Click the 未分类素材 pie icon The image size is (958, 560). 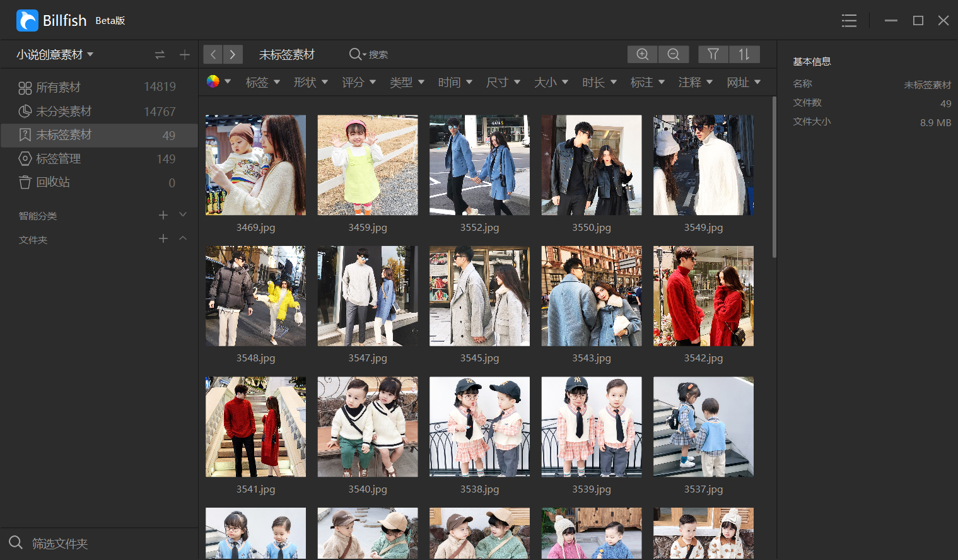point(25,111)
